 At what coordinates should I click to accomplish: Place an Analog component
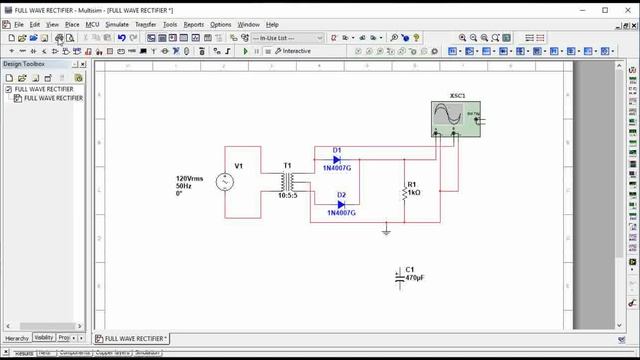pos(55,51)
